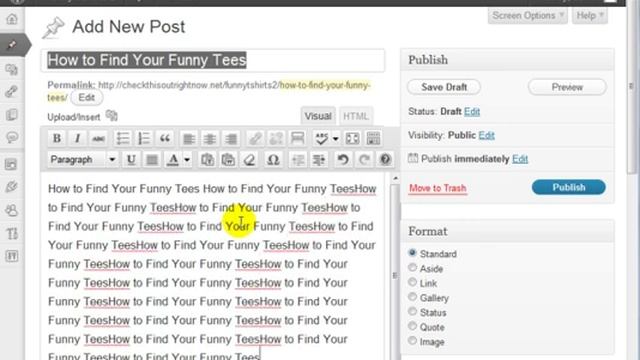
Task: Open the spellchecker language dropdown arrow
Action: tap(336, 139)
